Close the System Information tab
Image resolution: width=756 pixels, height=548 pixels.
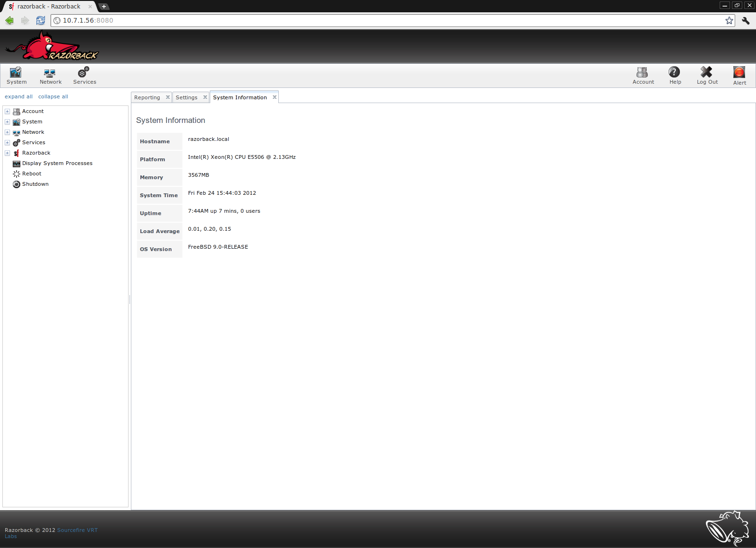(275, 97)
